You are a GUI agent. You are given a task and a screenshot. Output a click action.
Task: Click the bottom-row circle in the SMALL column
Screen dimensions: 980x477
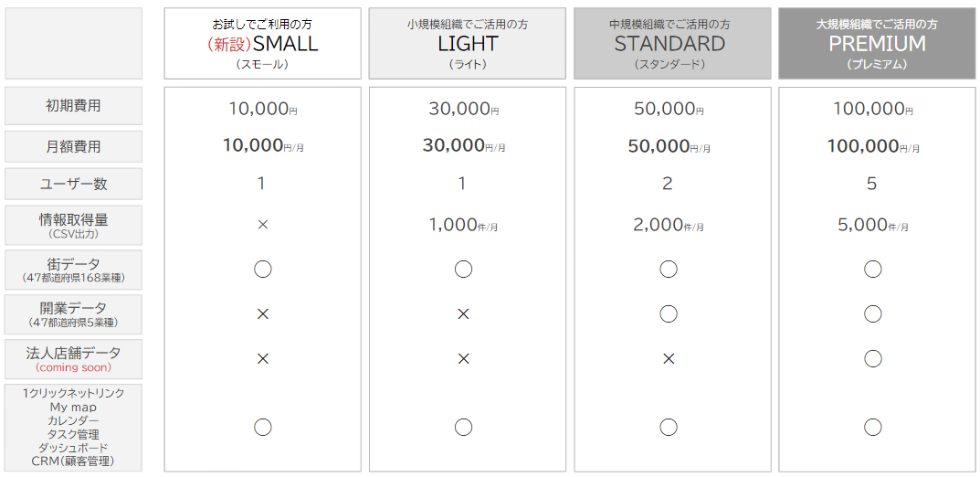[x=263, y=427]
